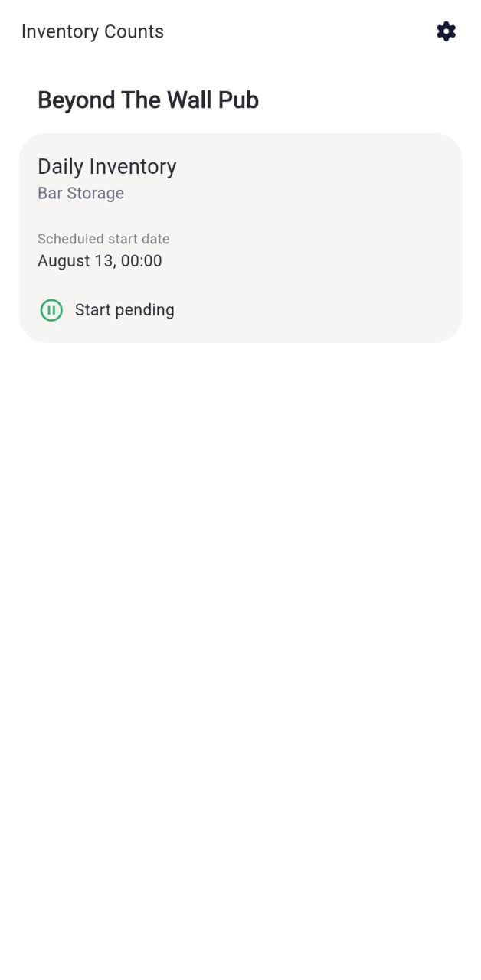
Task: Click the Start pending status text
Action: click(x=124, y=310)
